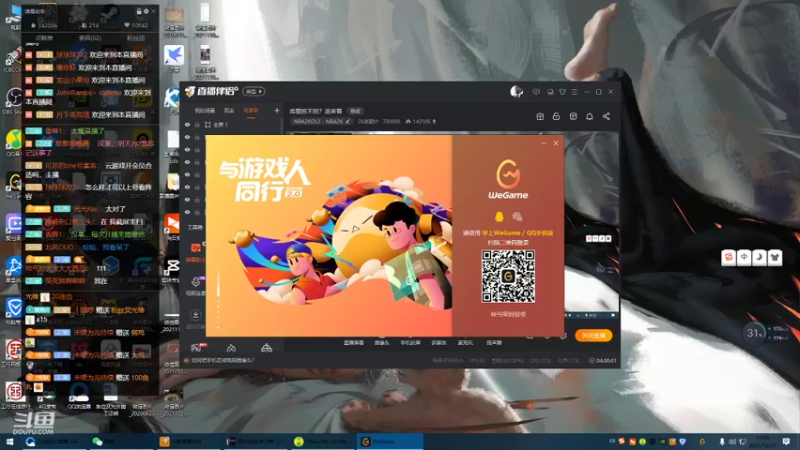Click the WeChat login icon in WeGame
800x450 pixels.
(517, 216)
